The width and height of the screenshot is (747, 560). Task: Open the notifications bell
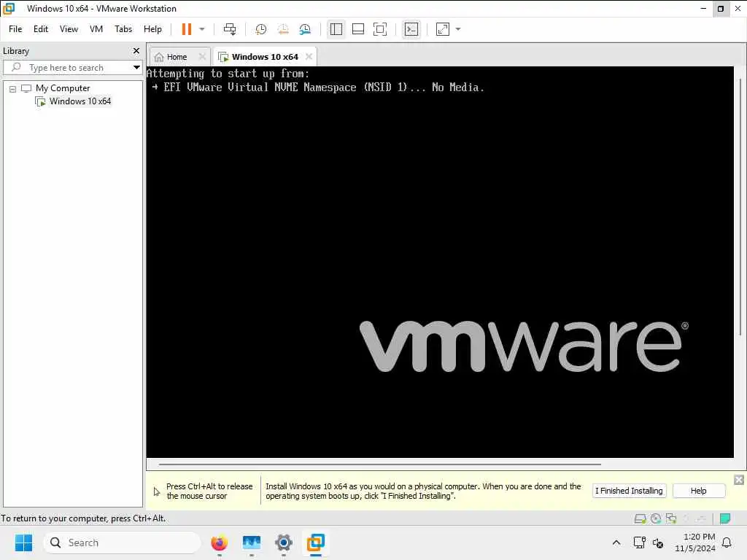[727, 542]
